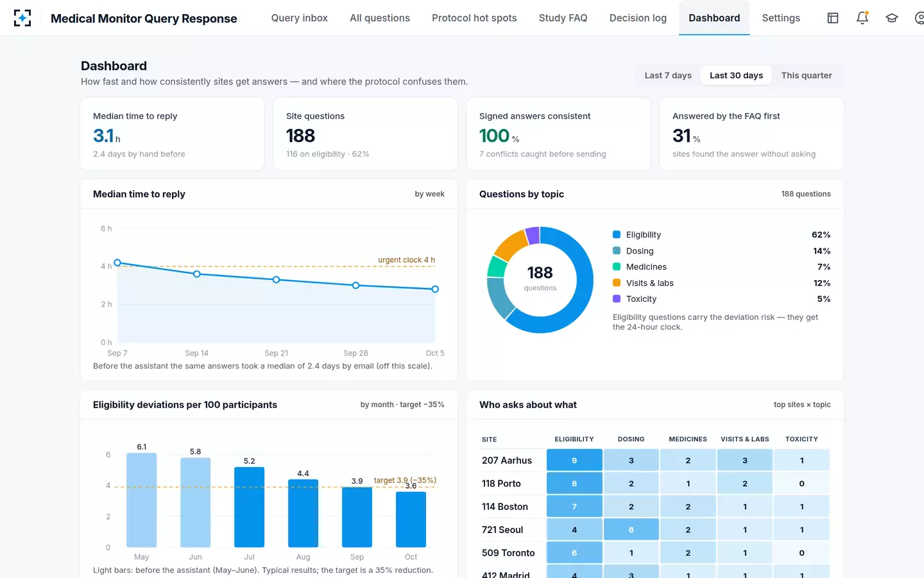This screenshot has height=578, width=924.
Task: Click the Visits & labs legend swatch
Action: pyautogui.click(x=617, y=283)
